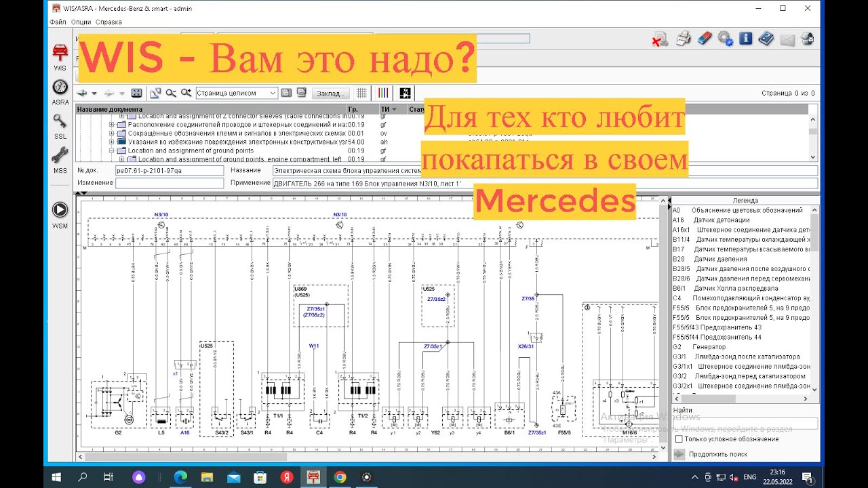Open the WIS module in sidebar

(60, 56)
